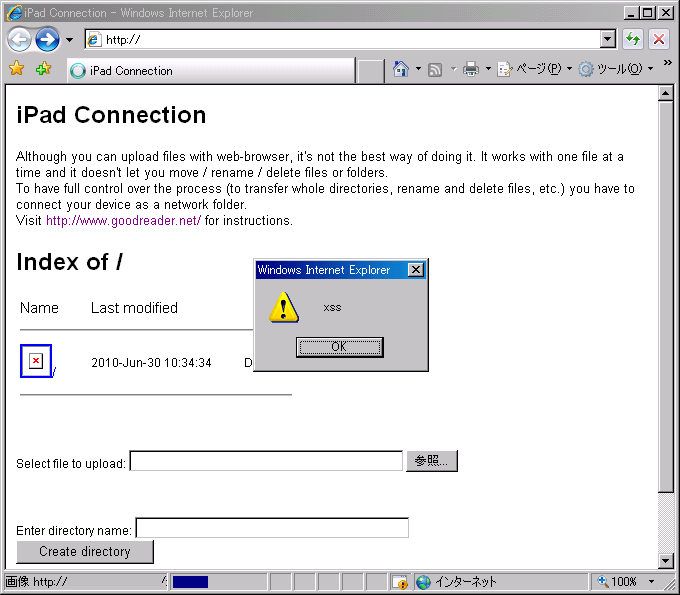Stop loading with the red X icon
The image size is (680, 595).
[x=659, y=40]
